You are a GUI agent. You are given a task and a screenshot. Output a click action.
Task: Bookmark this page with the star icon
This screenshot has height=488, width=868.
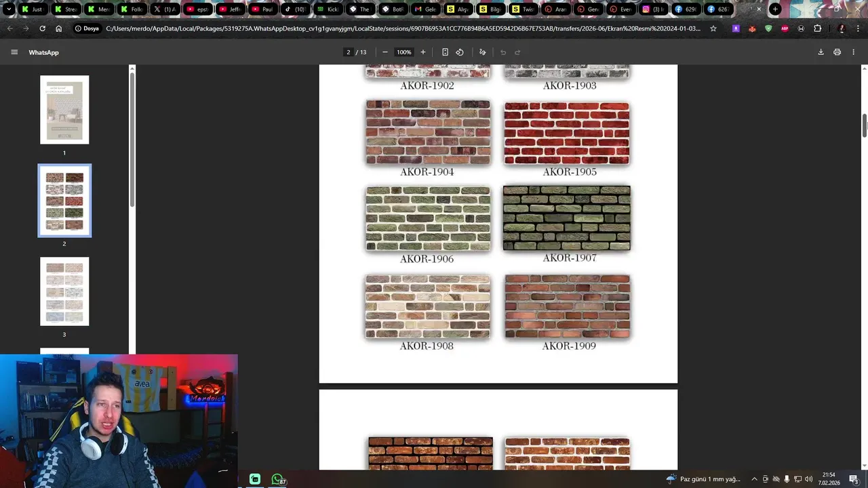713,28
